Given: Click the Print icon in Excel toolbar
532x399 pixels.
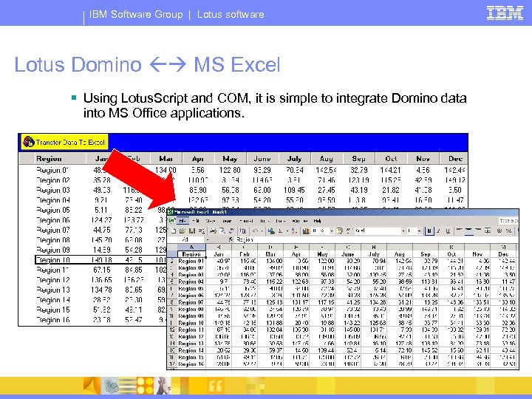Looking at the screenshot, I should [213, 231].
